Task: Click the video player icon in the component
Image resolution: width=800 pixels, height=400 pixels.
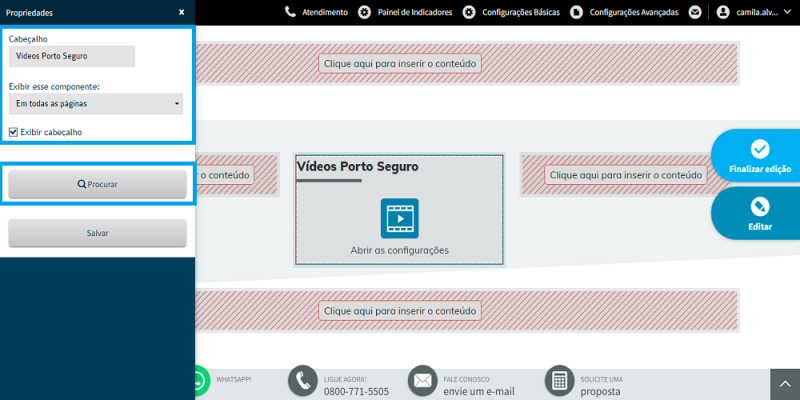Action: click(399, 217)
